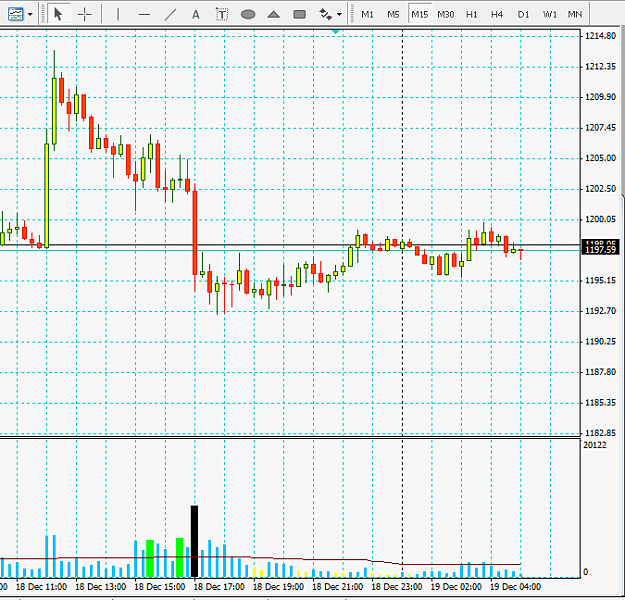Switch to W1 weekly timeframe
Screen dimensions: 625x600
pyautogui.click(x=550, y=15)
